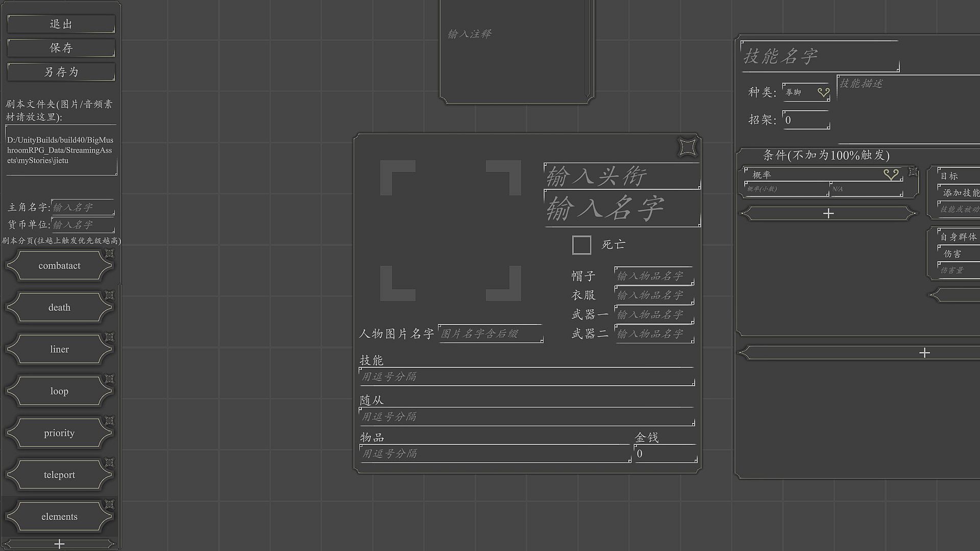The image size is (980, 551).
Task: Open the 种类 skill type dropdown
Action: (x=806, y=92)
